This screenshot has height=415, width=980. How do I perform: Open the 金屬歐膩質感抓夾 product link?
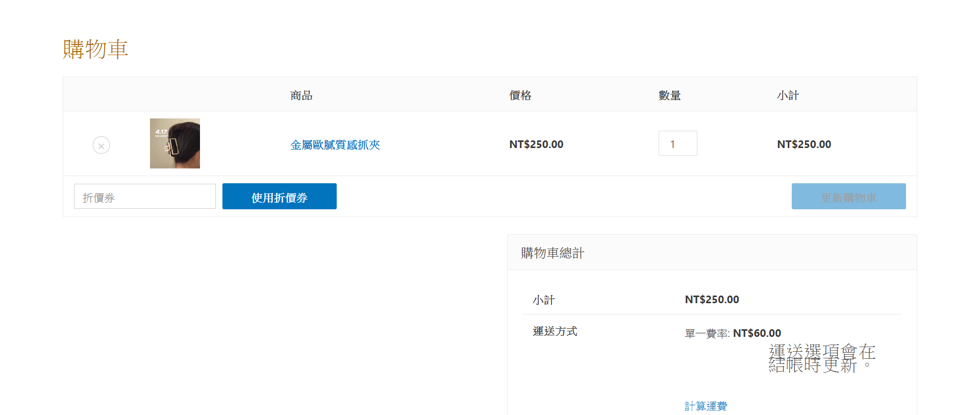pos(335,145)
